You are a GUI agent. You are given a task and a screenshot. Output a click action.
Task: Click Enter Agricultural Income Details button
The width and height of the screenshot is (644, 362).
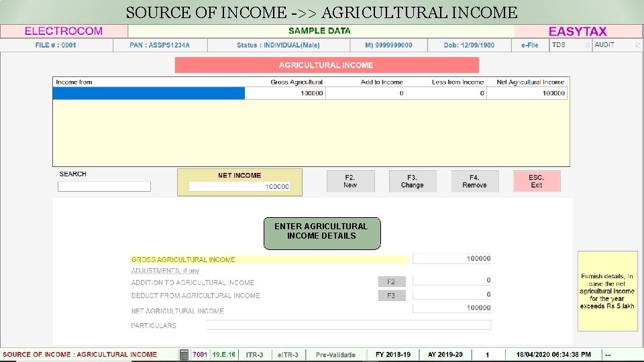pos(321,233)
